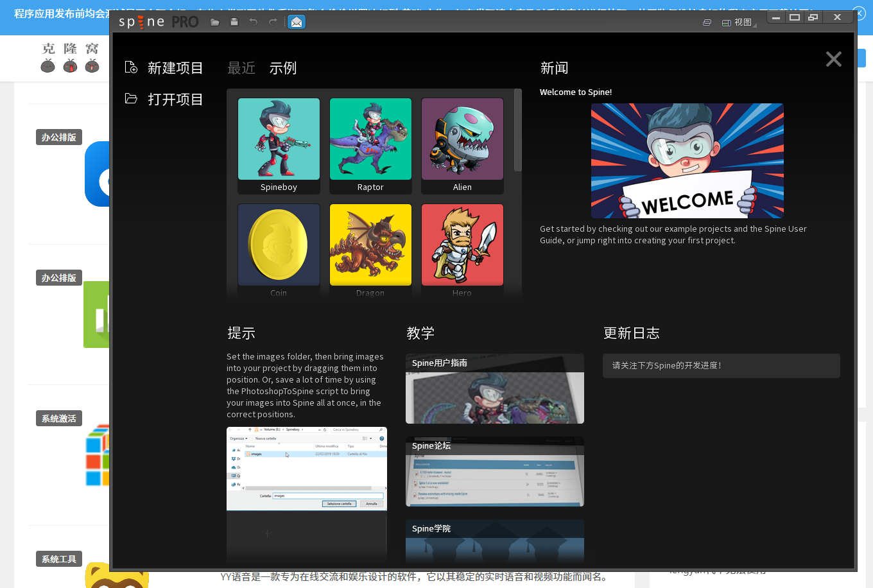This screenshot has width=873, height=588.
Task: Open the Raptor example project
Action: [x=370, y=146]
